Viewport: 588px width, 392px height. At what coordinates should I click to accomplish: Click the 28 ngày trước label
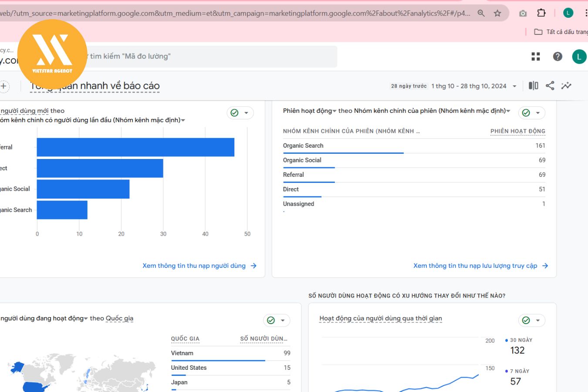point(409,86)
